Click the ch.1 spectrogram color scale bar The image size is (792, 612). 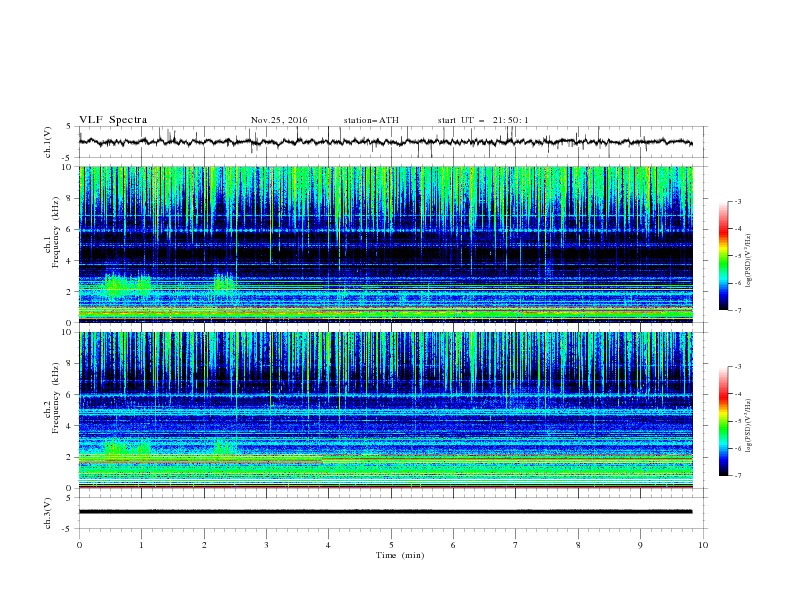pos(724,256)
